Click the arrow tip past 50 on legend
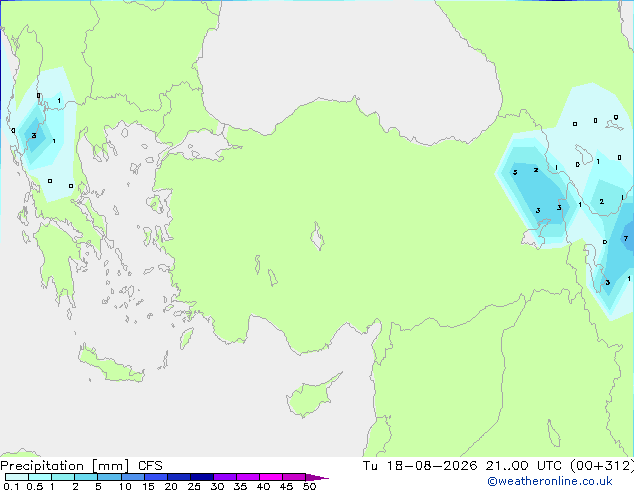The width and height of the screenshot is (634, 490). tap(319, 477)
